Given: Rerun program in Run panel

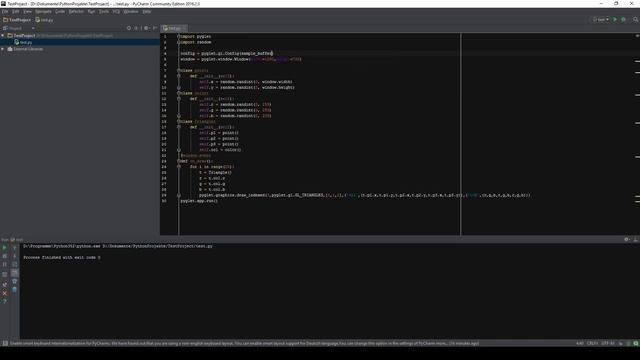Looking at the screenshot, I should (4, 248).
